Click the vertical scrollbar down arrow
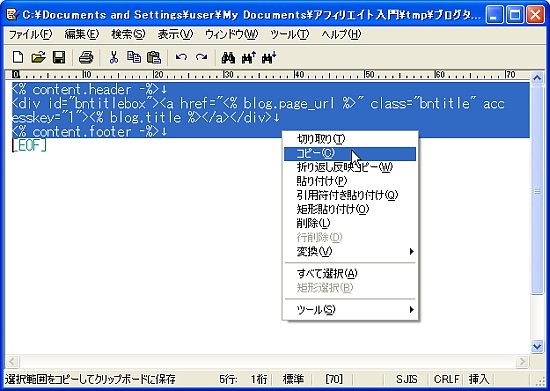550x391 pixels. 537,346
